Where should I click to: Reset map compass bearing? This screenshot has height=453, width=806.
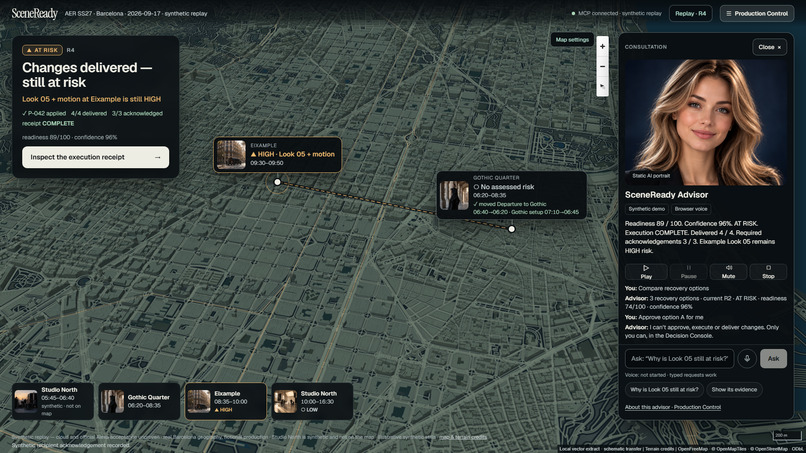click(602, 86)
